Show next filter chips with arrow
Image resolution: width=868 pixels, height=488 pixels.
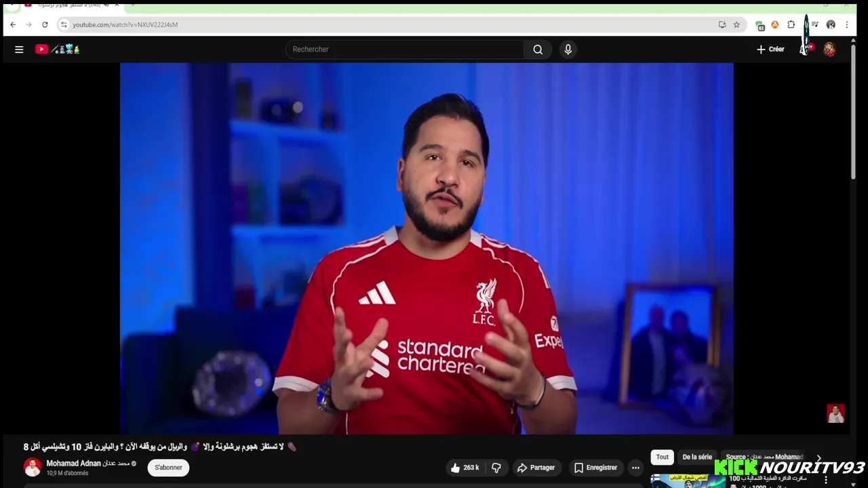819,458
